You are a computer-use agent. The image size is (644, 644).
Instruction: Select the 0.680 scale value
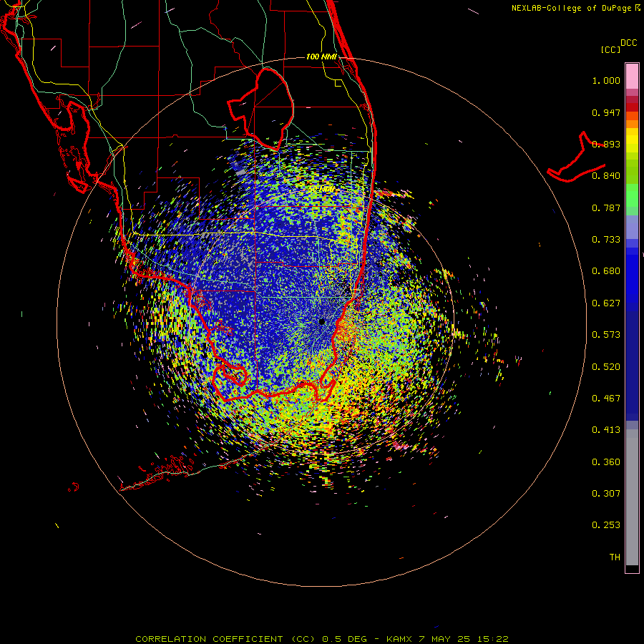pos(606,271)
